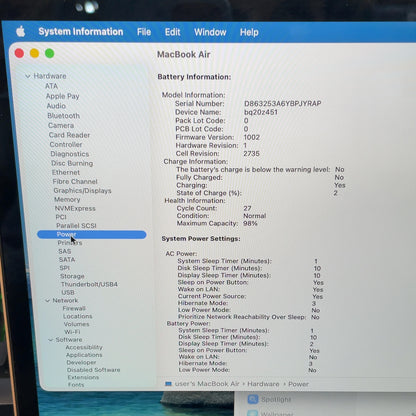416x416 pixels.
Task: Click the Spotlight icon below the window
Action: (x=253, y=399)
